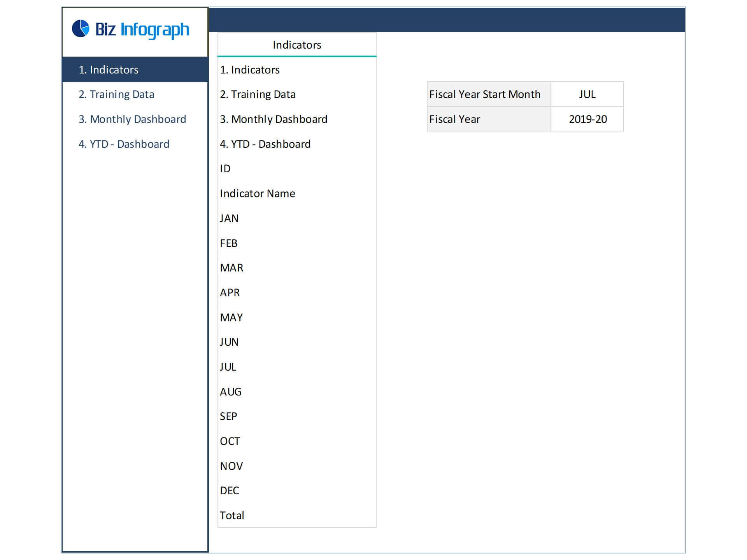Image resolution: width=747 pixels, height=560 pixels.
Task: Select the NOV cell
Action: 297,466
